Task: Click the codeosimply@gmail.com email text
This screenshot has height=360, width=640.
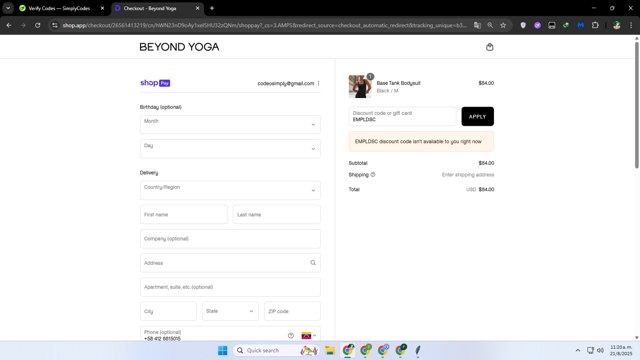Action: click(286, 83)
